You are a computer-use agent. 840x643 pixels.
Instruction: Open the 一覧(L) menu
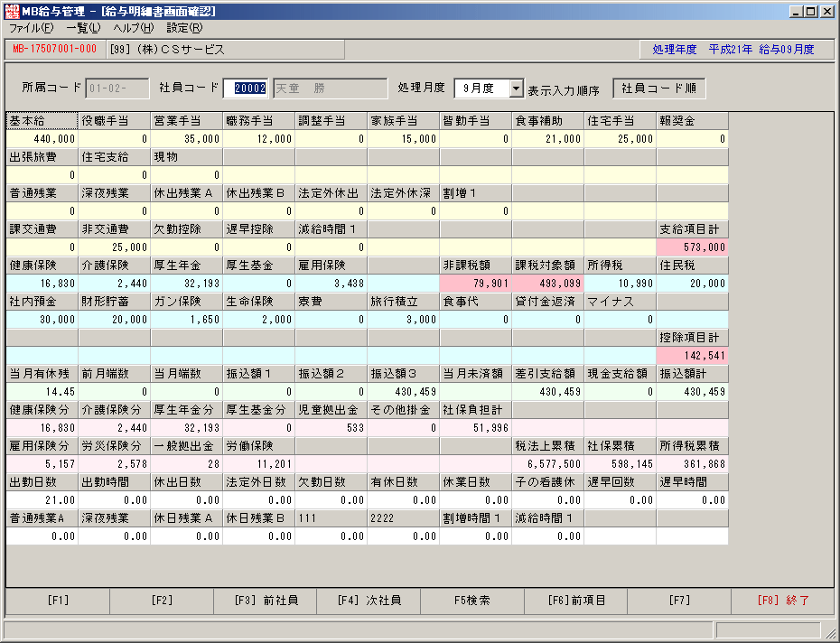(x=83, y=28)
